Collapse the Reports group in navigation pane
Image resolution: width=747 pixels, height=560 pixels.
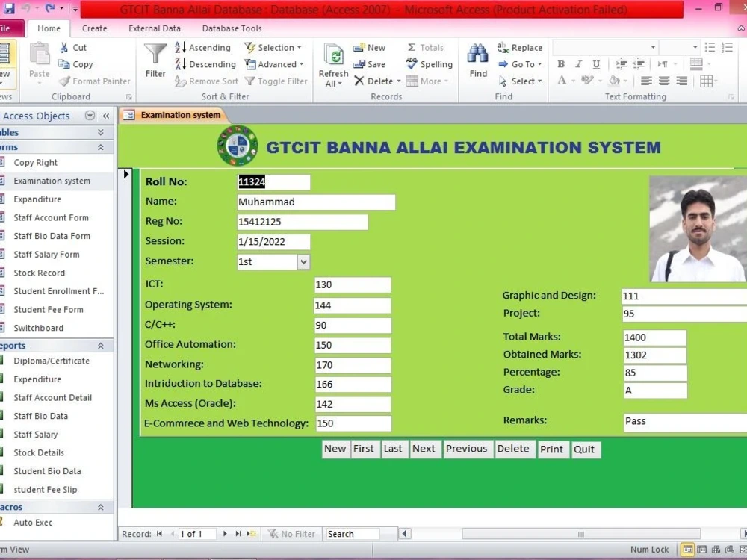click(101, 345)
